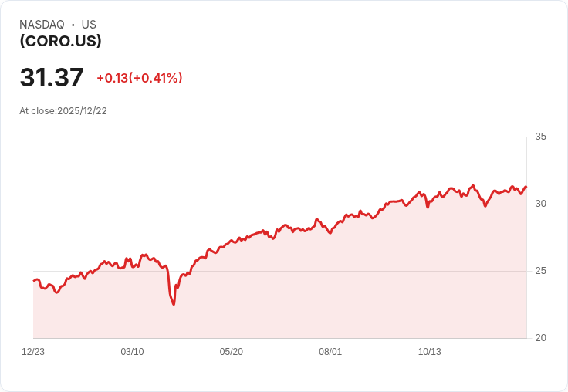Click the 03/10 date axis label
This screenshot has width=568, height=392.
point(132,352)
